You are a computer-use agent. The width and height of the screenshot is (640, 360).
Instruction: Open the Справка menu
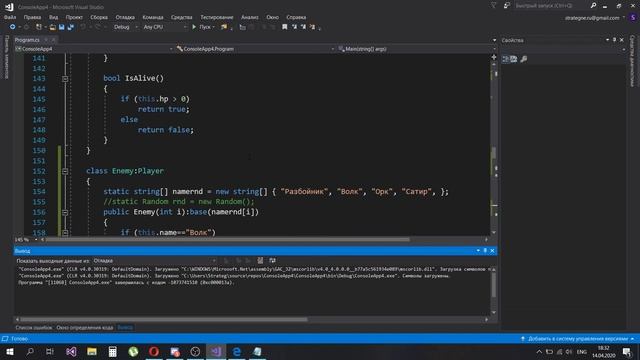296,17
